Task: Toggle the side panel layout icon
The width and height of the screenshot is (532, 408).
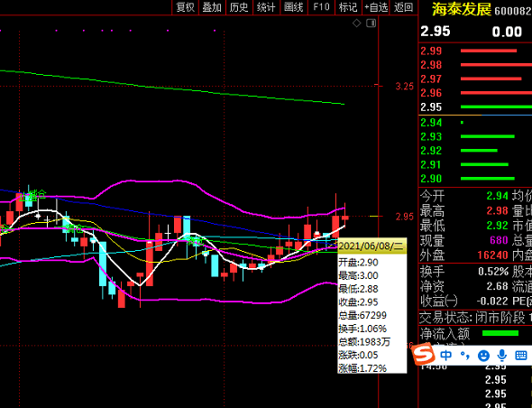Action: pos(371,23)
